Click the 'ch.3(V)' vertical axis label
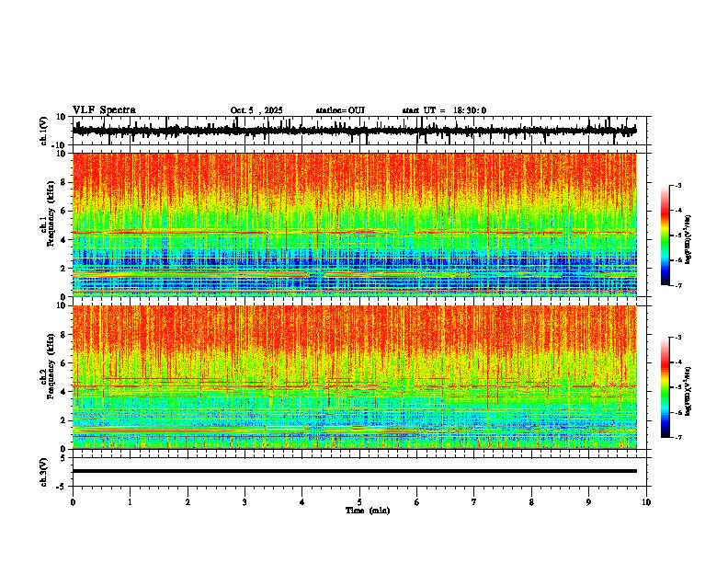Viewport: 728px width, 563px height. (44, 473)
